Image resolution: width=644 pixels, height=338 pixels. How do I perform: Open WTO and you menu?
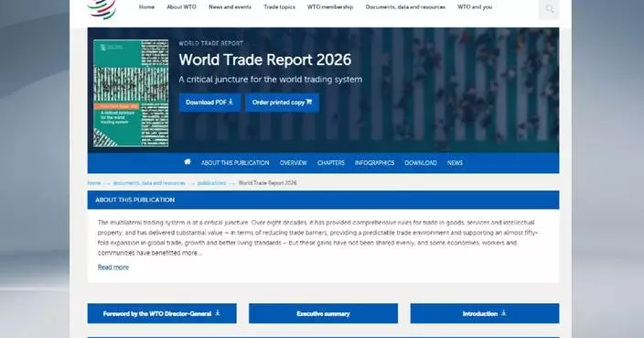click(x=475, y=7)
